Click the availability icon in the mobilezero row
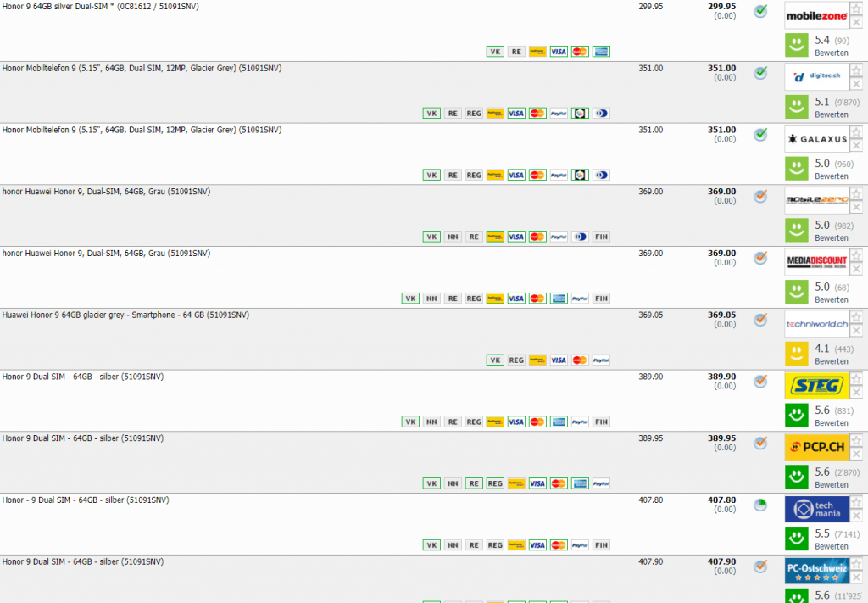This screenshot has height=603, width=868. pos(760,196)
